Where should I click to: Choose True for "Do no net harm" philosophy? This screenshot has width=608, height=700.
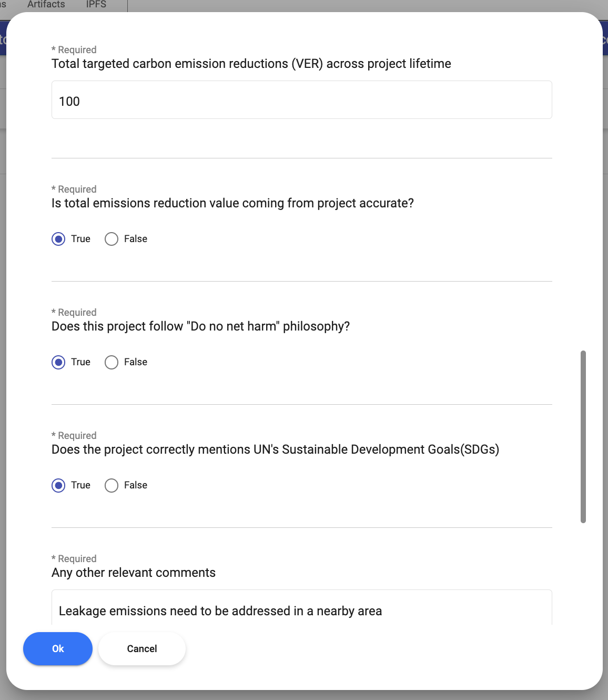click(x=59, y=362)
